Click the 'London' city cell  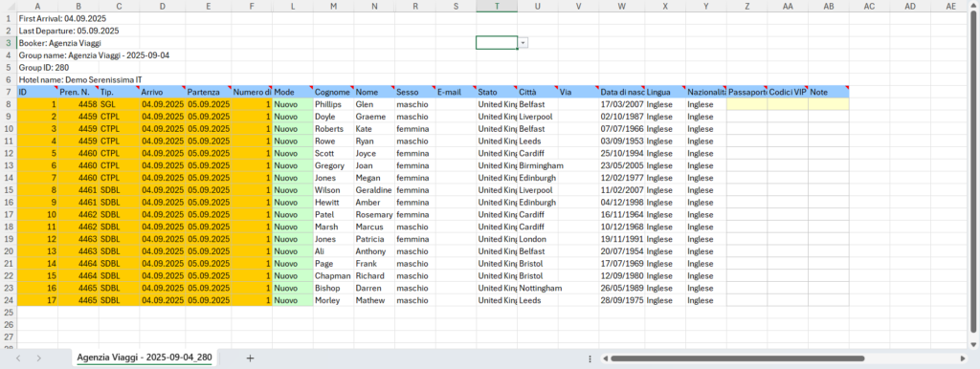538,239
